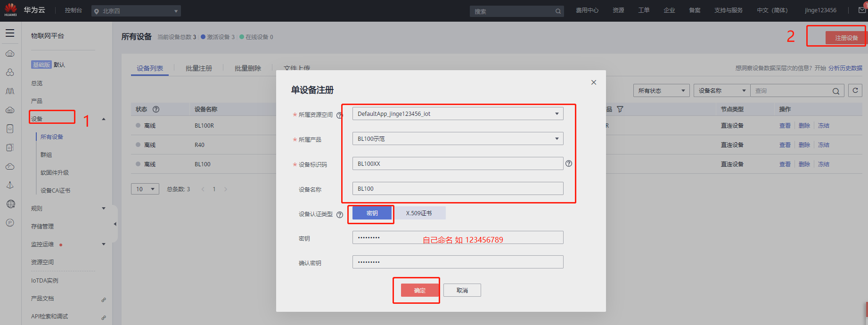Open 费用中心 in the top menu
This screenshot has height=325, width=868.
(x=587, y=10)
